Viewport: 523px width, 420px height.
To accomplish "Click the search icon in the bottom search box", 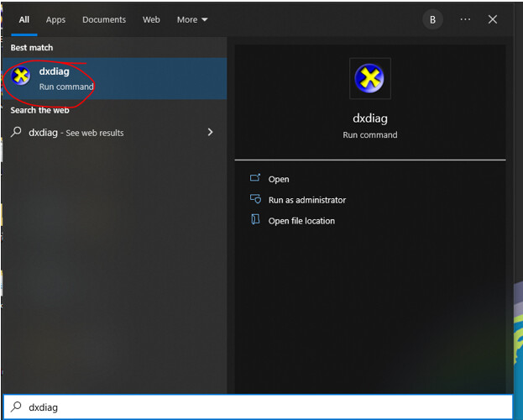I will (x=16, y=407).
